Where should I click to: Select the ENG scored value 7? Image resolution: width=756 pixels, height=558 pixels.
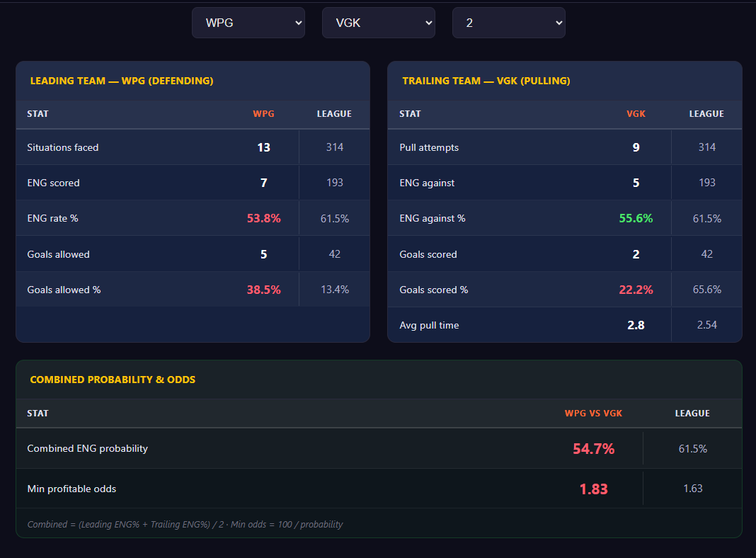pyautogui.click(x=264, y=183)
